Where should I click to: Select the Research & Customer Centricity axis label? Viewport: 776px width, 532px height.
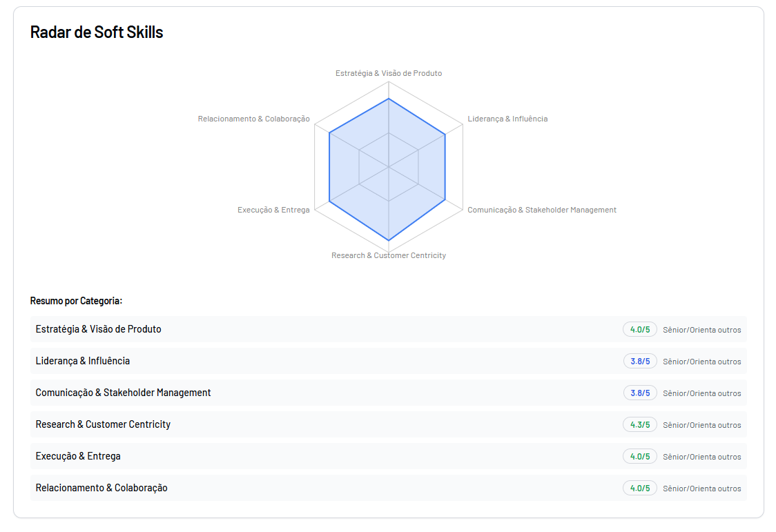(x=389, y=255)
